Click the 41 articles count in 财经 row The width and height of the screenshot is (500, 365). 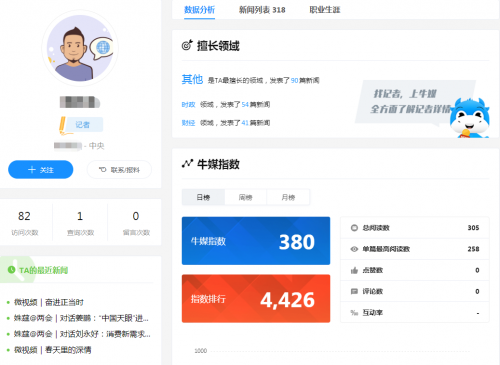(245, 123)
